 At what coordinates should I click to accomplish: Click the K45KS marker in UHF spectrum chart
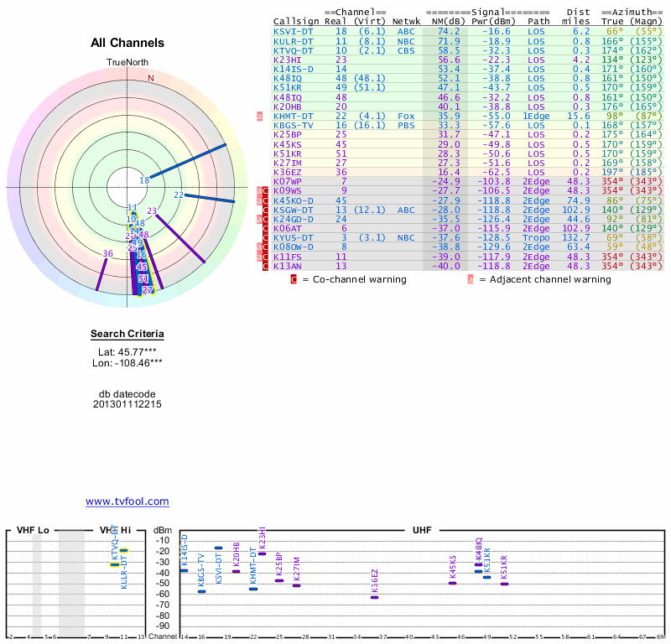tap(452, 582)
